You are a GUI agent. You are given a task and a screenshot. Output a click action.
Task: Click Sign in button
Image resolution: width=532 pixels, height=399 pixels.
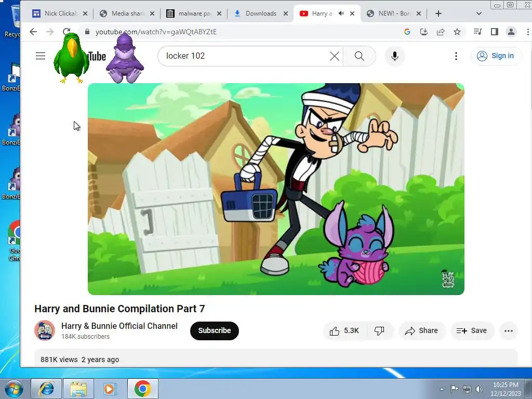[496, 56]
